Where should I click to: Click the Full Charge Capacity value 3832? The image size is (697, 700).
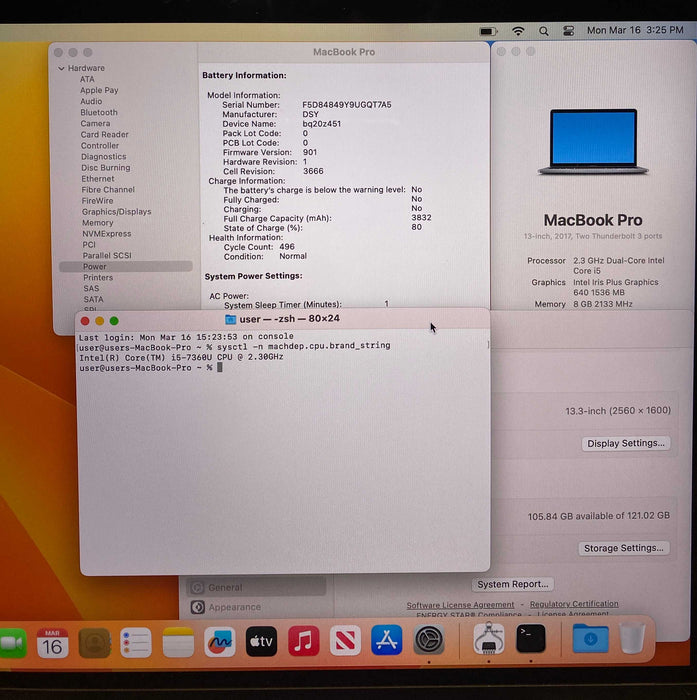point(421,218)
